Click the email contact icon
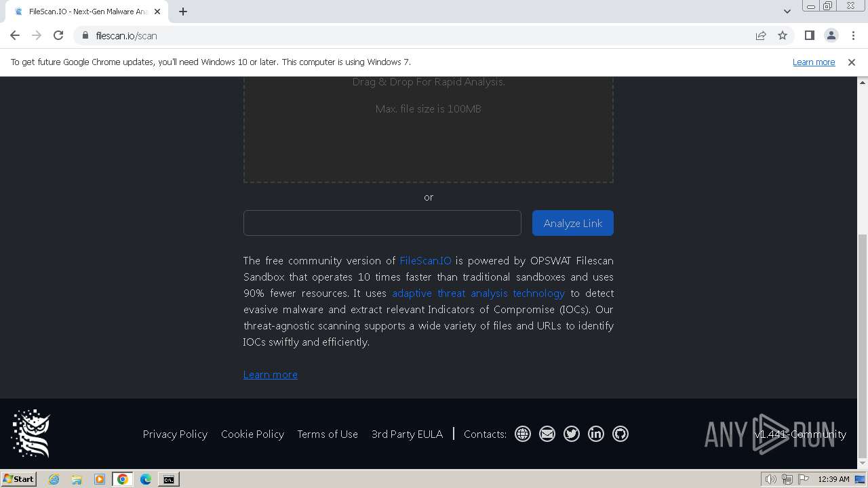The width and height of the screenshot is (868, 488). click(547, 434)
